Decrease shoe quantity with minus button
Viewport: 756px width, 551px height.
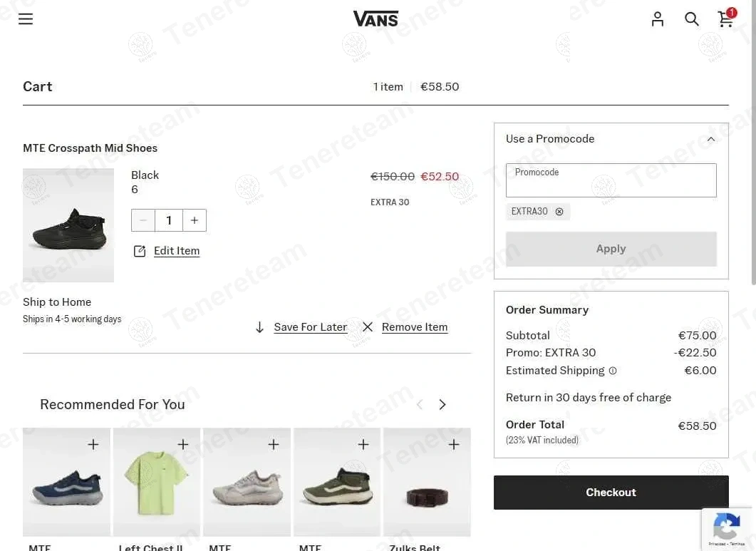pos(143,220)
